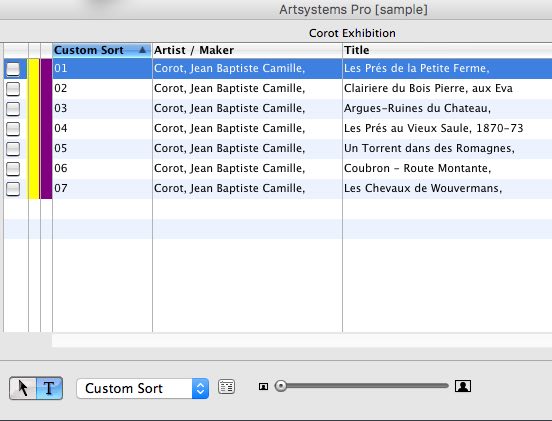Select the arrow pointer tool
Viewport: 552px width, 421px height.
(x=23, y=388)
